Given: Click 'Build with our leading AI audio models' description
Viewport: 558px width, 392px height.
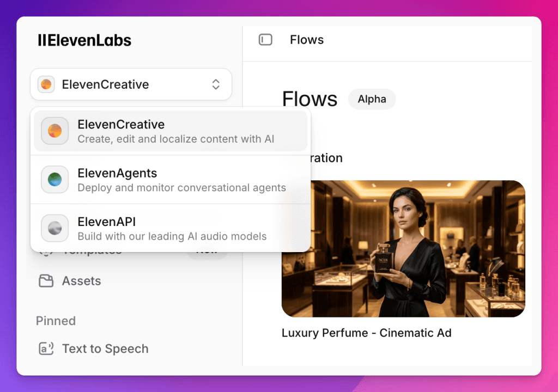Looking at the screenshot, I should [172, 236].
